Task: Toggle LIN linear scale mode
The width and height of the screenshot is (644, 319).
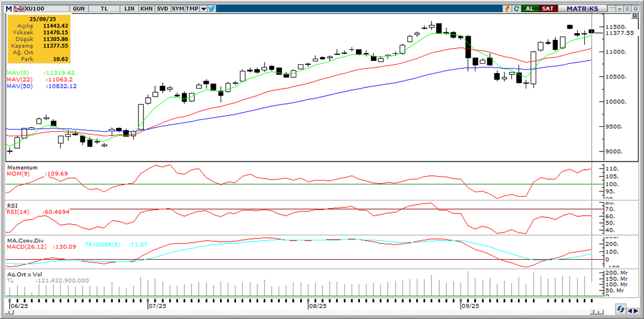Action: pos(129,9)
